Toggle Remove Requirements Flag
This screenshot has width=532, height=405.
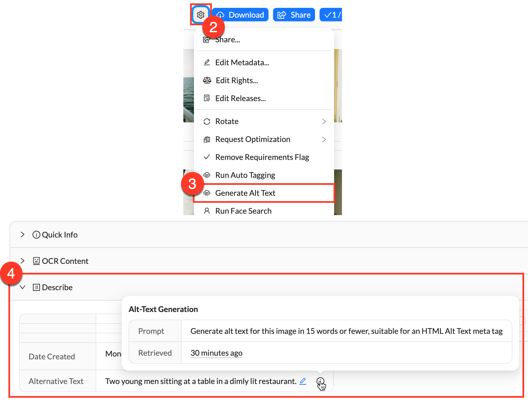click(x=262, y=157)
